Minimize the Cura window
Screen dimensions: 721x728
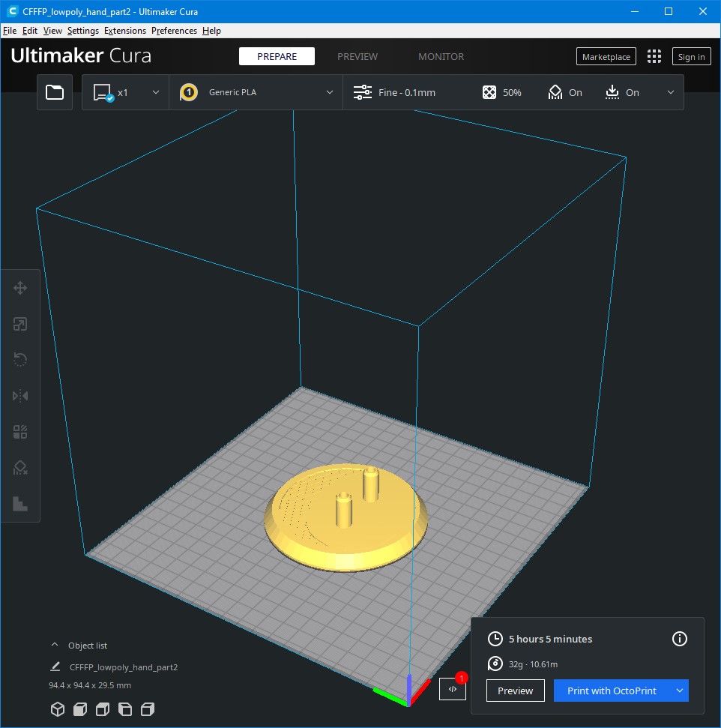635,11
